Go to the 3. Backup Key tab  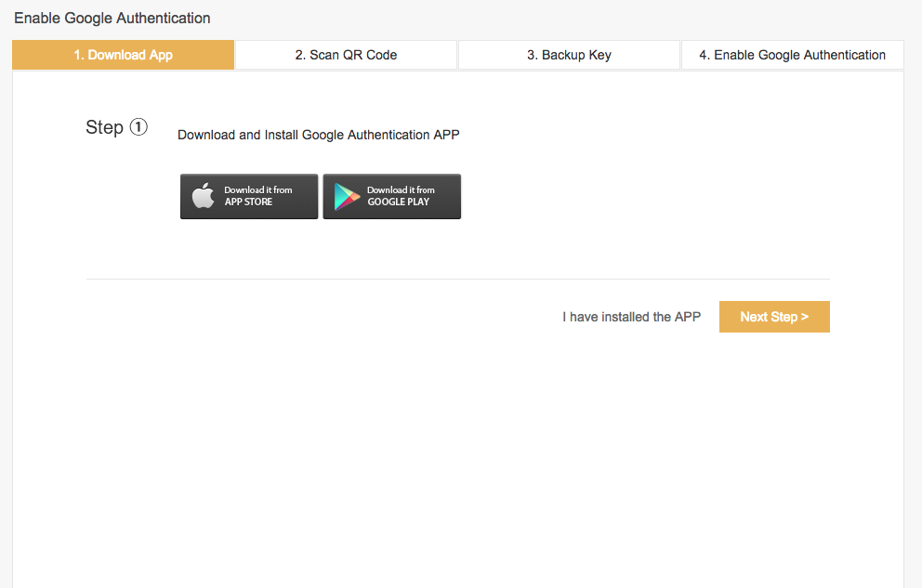[569, 55]
